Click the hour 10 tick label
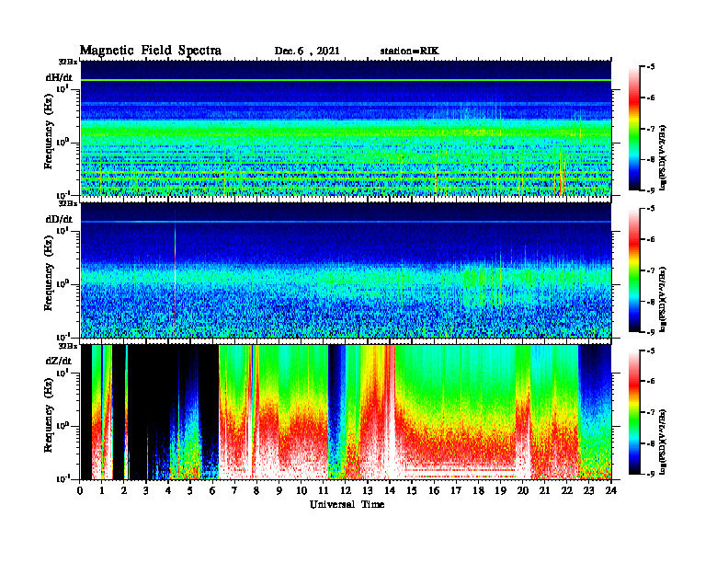This screenshot has width=728, height=563. pyautogui.click(x=301, y=490)
